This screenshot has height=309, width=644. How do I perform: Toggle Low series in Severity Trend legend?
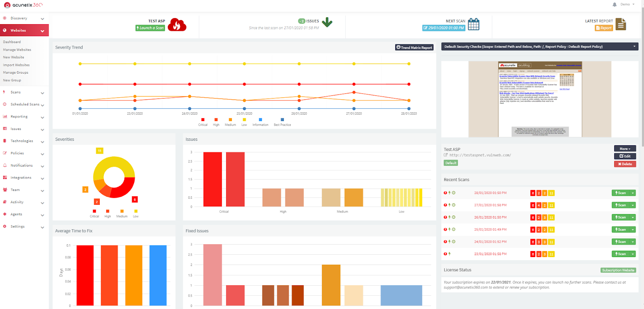tap(244, 122)
